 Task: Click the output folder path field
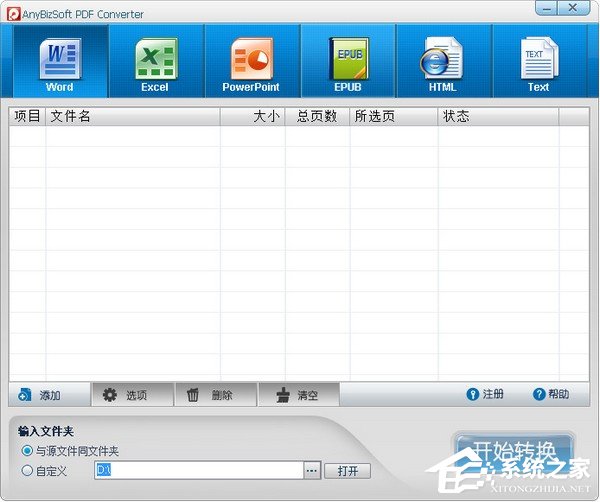pyautogui.click(x=199, y=470)
